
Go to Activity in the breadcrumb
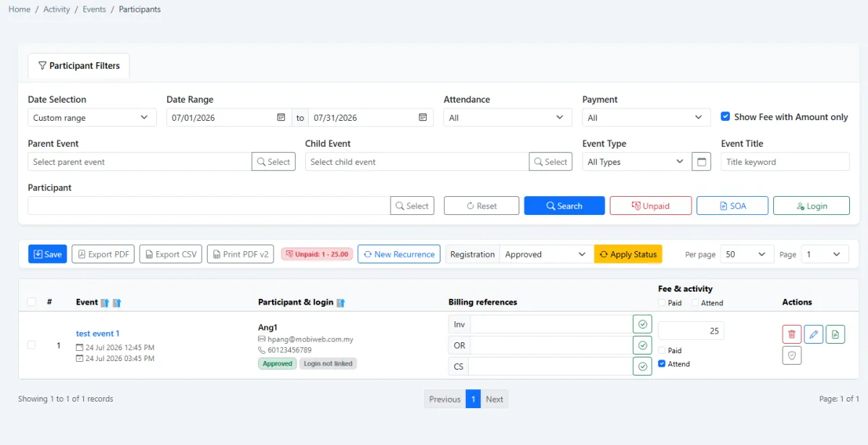(x=57, y=9)
